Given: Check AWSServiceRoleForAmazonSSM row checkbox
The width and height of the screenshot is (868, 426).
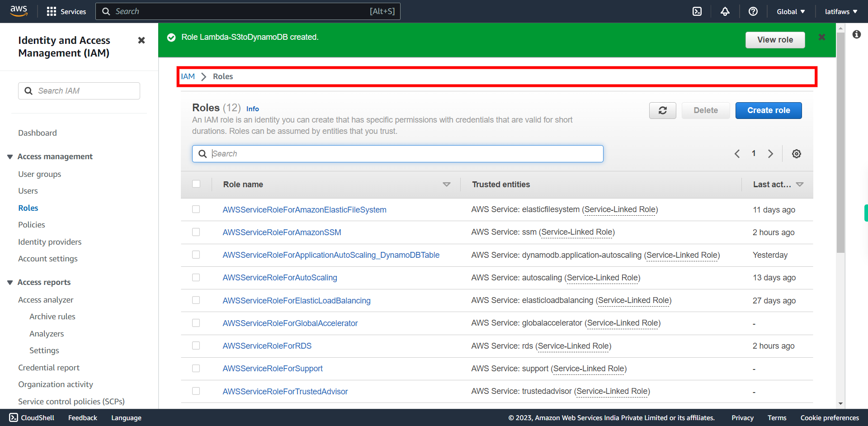Looking at the screenshot, I should 196,232.
